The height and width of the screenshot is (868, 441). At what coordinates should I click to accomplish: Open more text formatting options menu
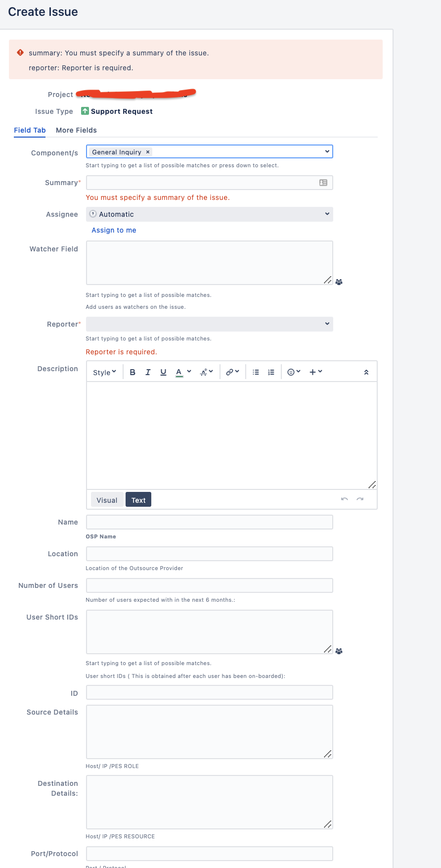click(207, 372)
